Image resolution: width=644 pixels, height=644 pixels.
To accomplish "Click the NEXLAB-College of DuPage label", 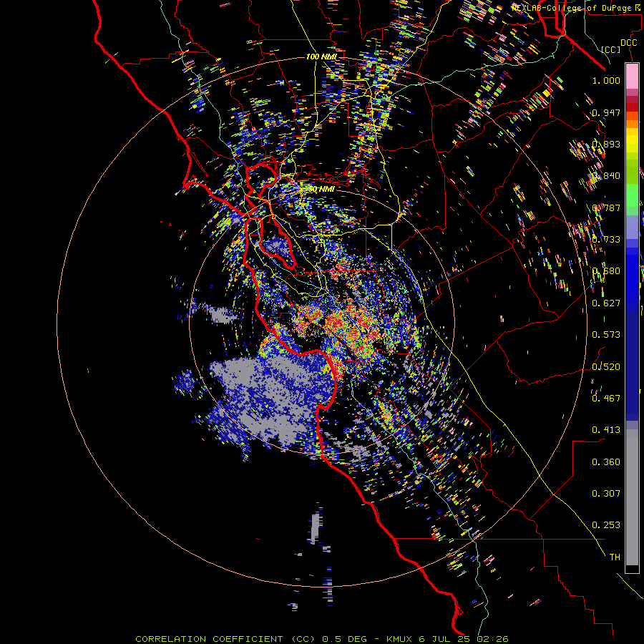I will click(x=575, y=8).
